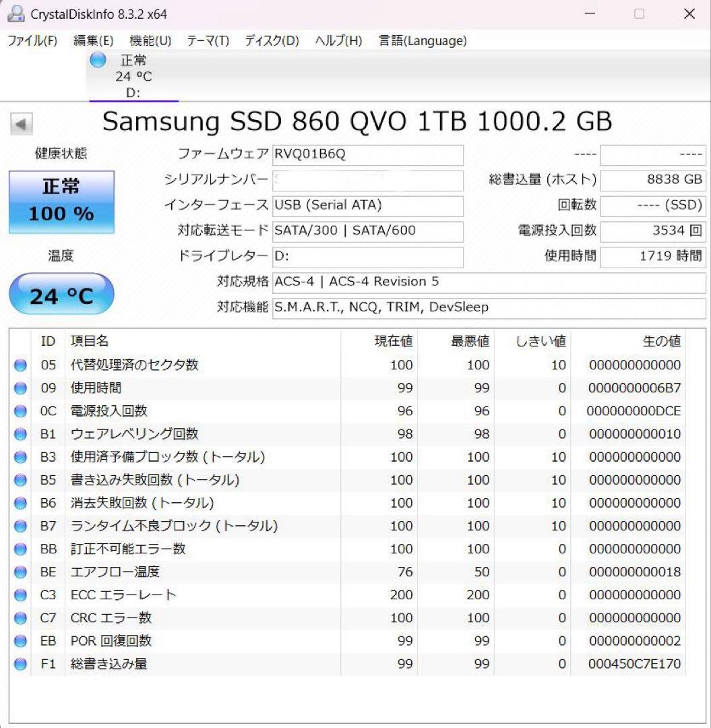Viewport: 711px width, 728px height.
Task: Open the ディスク(D) menu
Action: coord(272,40)
